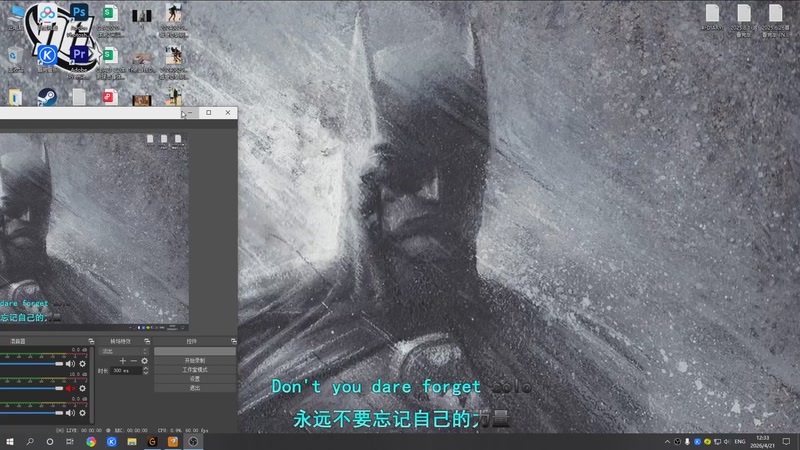Select the This PC desktop icon
Image resolution: width=800 pixels, height=450 pixels.
coord(16,18)
